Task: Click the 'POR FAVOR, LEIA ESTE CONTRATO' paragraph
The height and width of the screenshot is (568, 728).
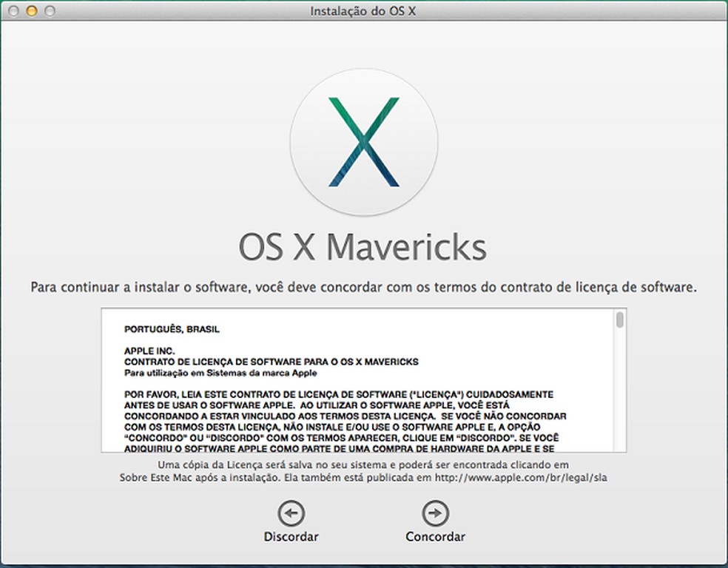Action: click(x=345, y=422)
